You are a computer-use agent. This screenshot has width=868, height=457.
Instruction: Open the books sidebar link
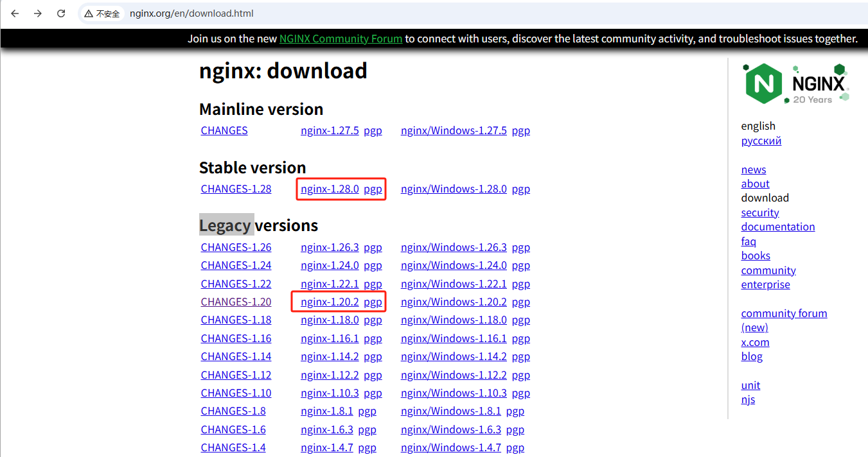coord(756,255)
